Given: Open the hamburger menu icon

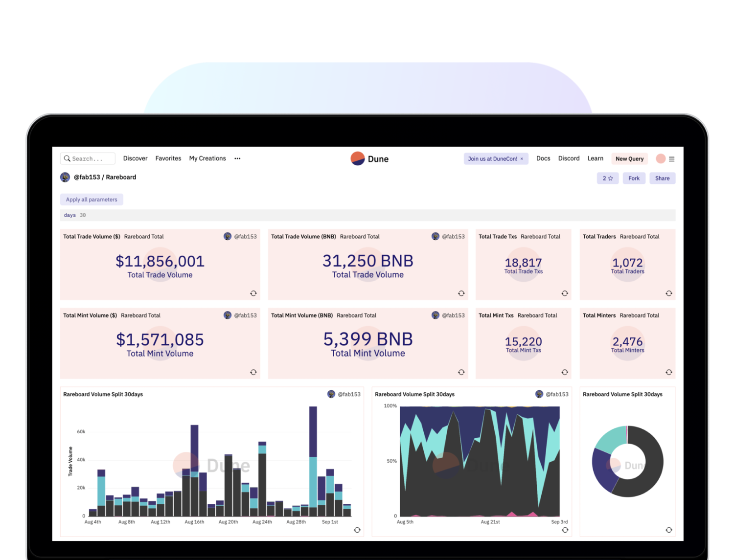Looking at the screenshot, I should 672,159.
